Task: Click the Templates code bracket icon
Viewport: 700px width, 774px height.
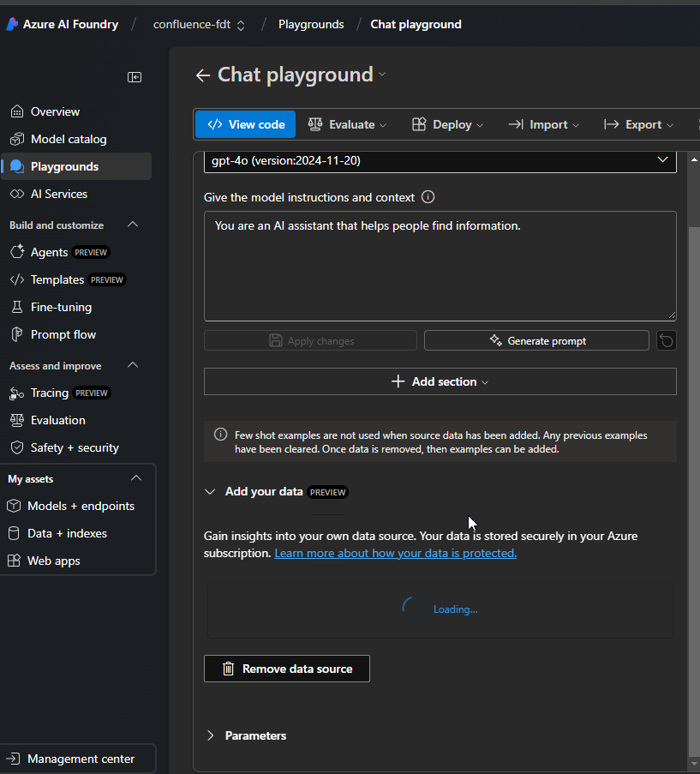Action: [x=17, y=279]
